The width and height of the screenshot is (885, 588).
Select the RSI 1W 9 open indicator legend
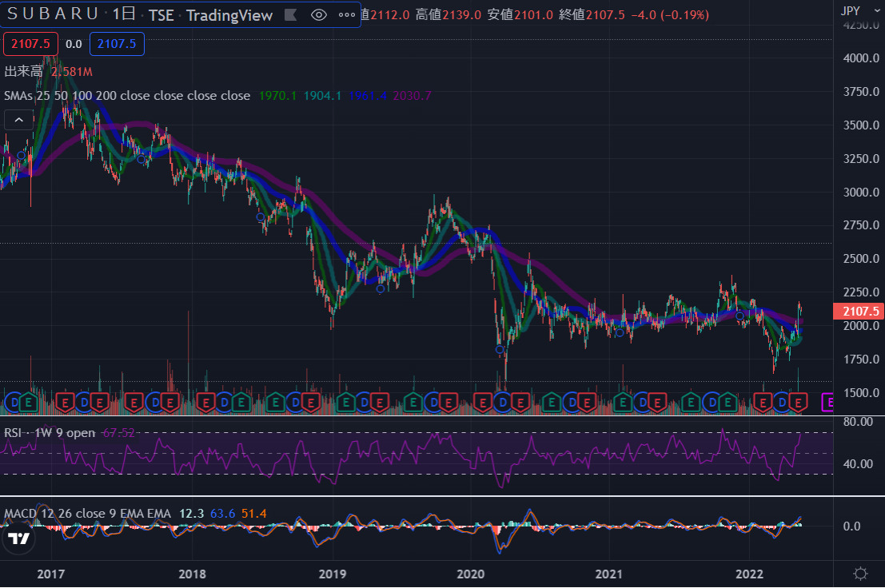coord(50,432)
